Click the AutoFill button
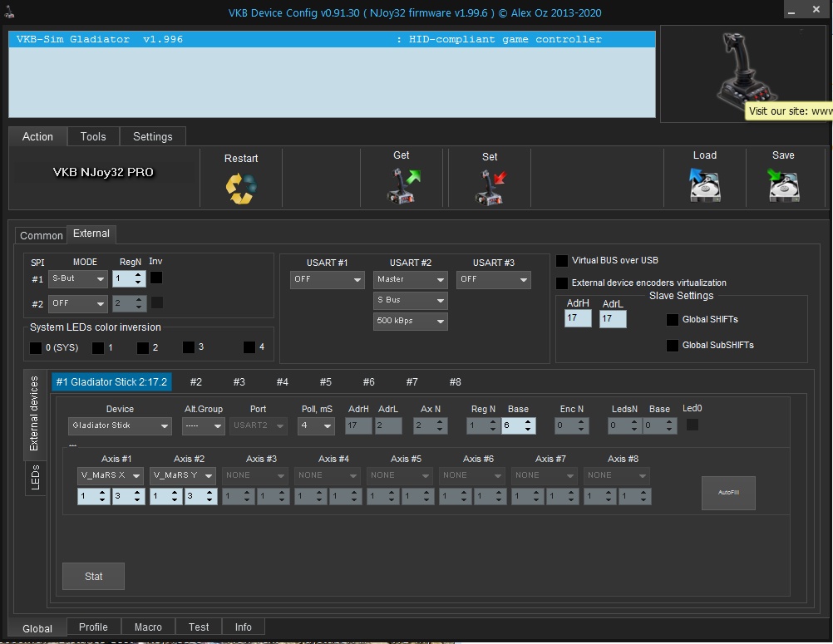This screenshot has width=833, height=644. click(x=728, y=493)
